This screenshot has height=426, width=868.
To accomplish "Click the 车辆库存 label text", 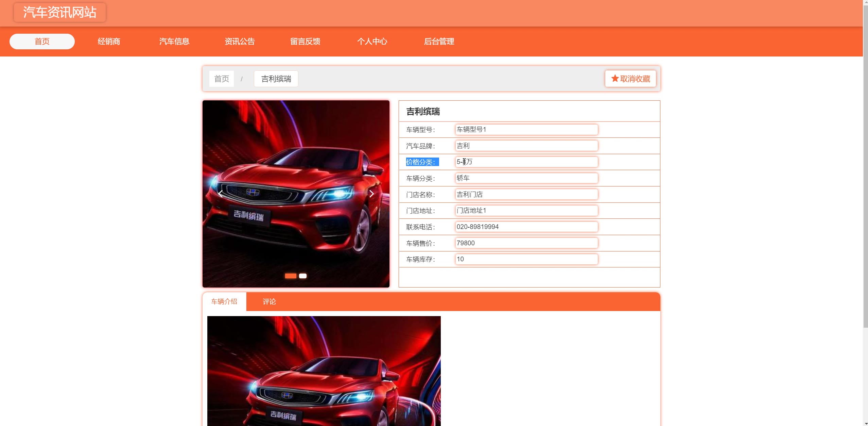I will coord(421,259).
